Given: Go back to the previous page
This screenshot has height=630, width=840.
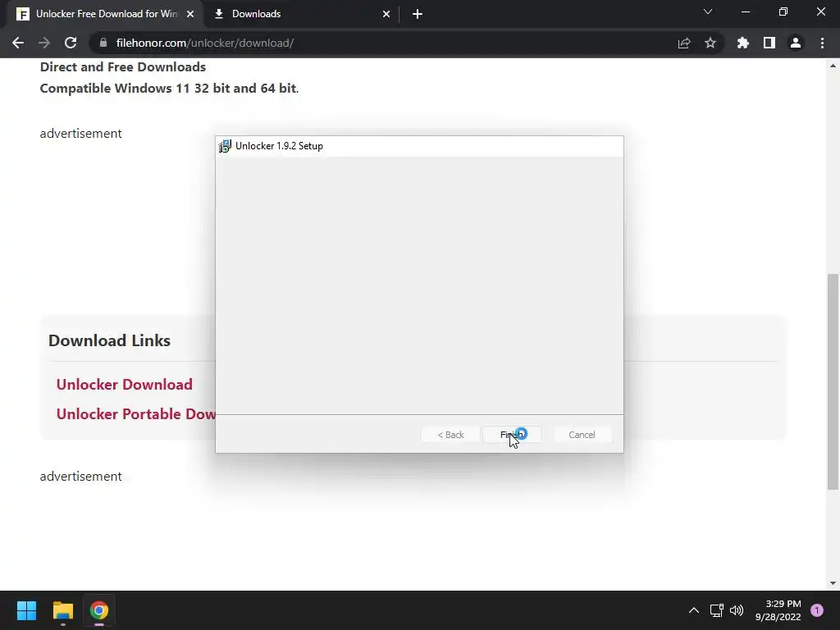Looking at the screenshot, I should [18, 43].
